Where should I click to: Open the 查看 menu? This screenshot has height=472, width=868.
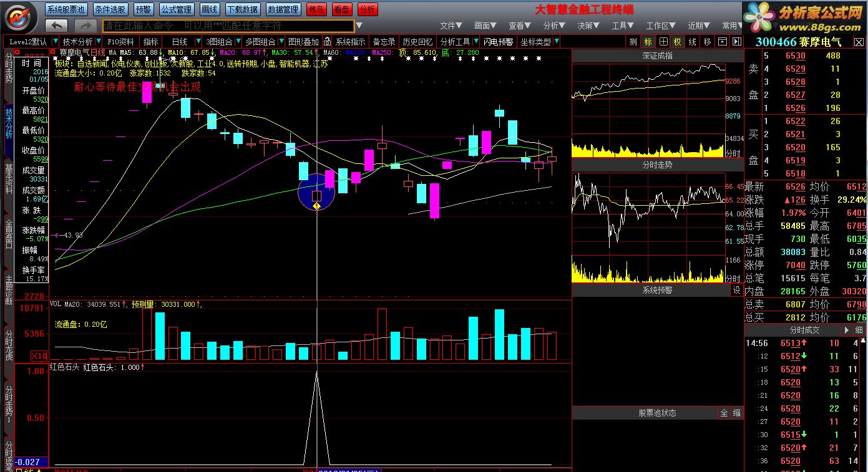(x=520, y=26)
